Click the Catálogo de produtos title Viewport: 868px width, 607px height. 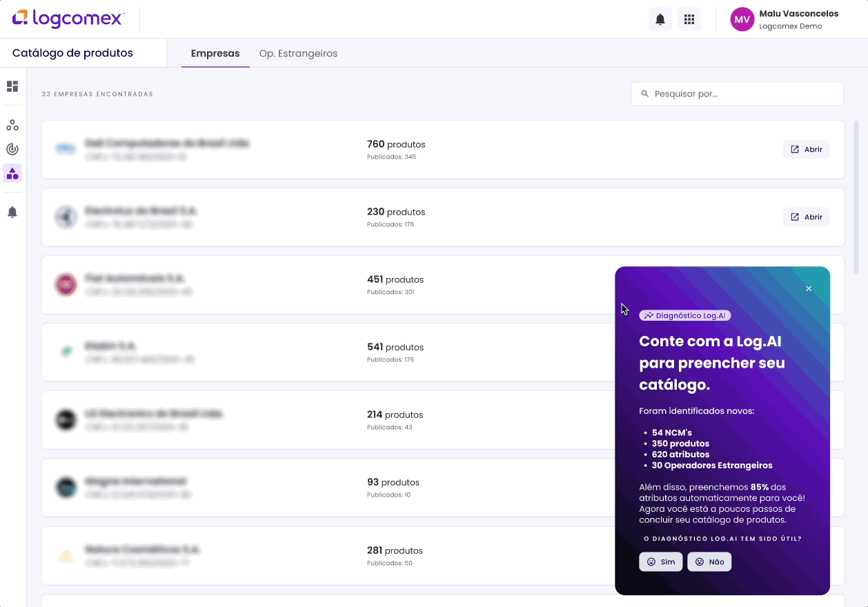(72, 53)
